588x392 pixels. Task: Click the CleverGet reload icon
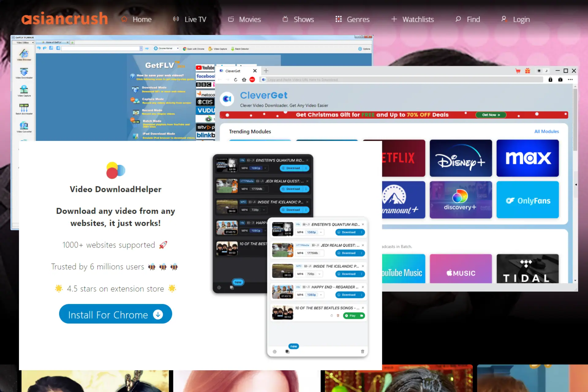(236, 80)
